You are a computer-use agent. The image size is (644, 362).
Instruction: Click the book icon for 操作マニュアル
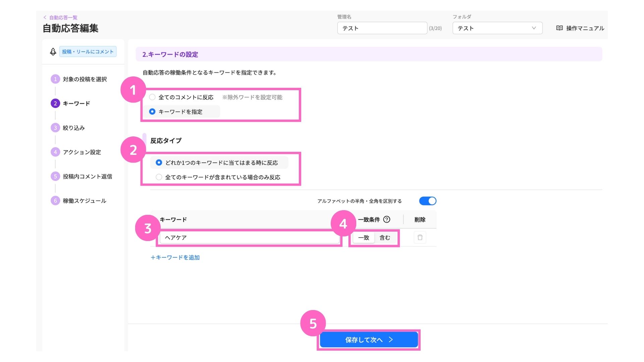click(559, 28)
